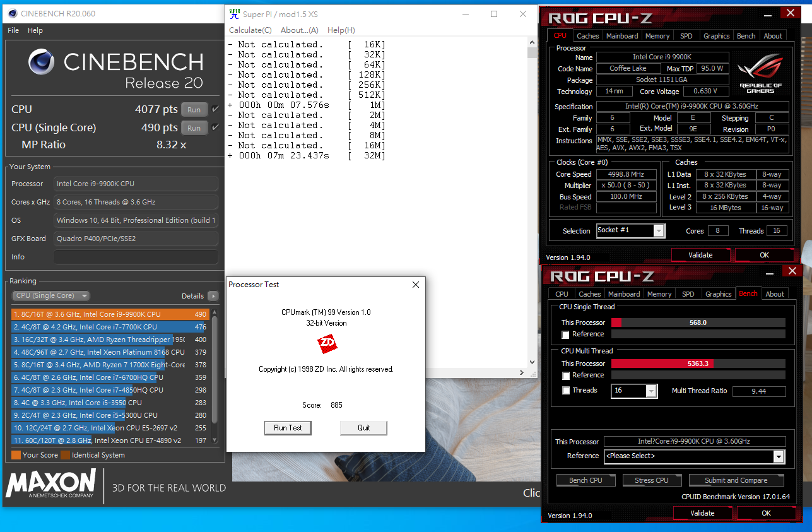Switch to Graphics tab in upper CPU-Z
Screen dimensions: 812x532
click(717, 36)
